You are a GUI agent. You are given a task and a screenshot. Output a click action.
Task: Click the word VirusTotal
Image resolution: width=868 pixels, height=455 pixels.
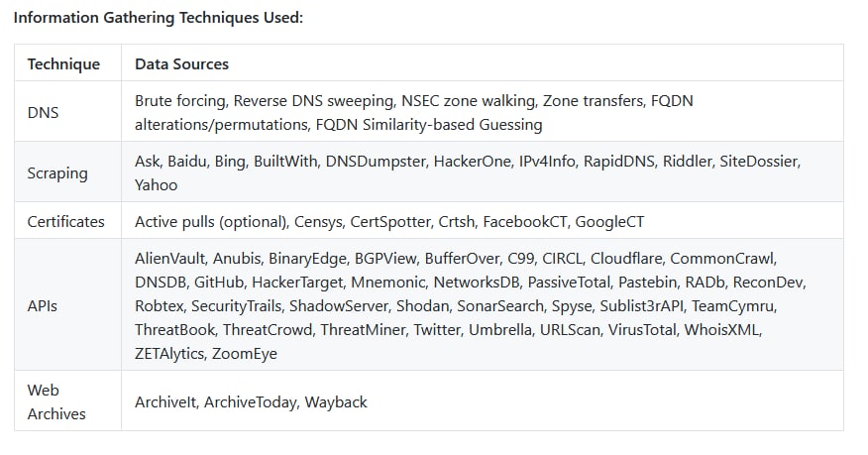point(642,330)
